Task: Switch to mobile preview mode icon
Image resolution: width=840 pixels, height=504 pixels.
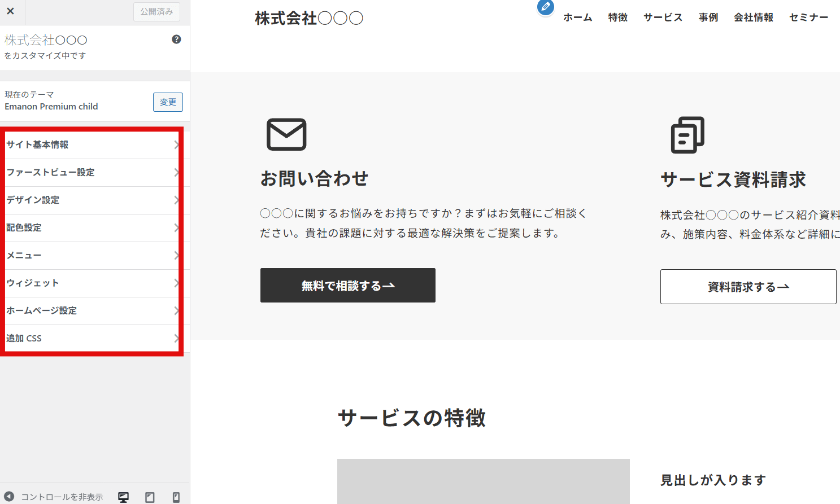Action: [x=175, y=497]
